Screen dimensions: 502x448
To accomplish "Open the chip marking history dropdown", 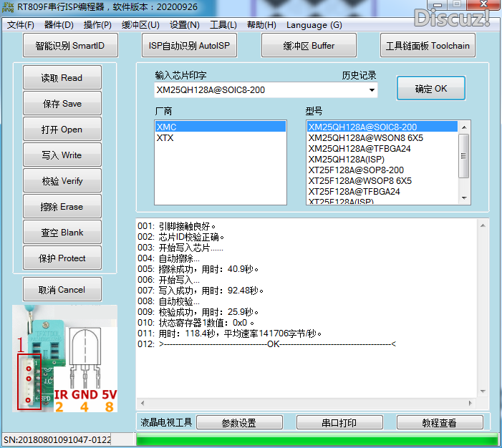I will [372, 90].
